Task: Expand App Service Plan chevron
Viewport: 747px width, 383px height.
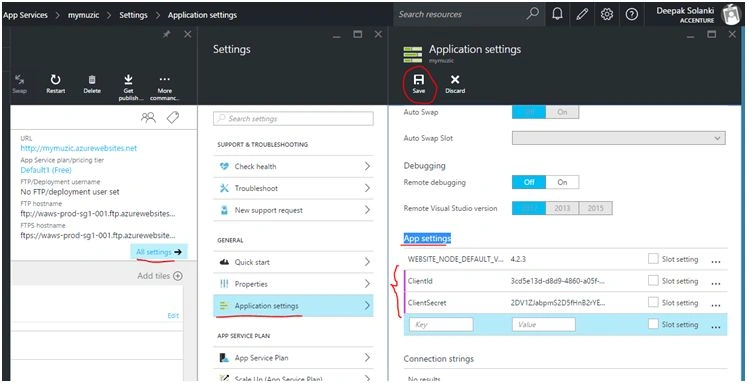Action: 367,358
